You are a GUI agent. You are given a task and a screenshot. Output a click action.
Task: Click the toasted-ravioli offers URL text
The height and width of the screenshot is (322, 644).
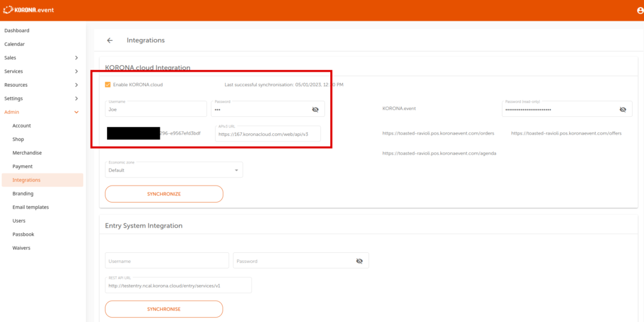click(567, 133)
